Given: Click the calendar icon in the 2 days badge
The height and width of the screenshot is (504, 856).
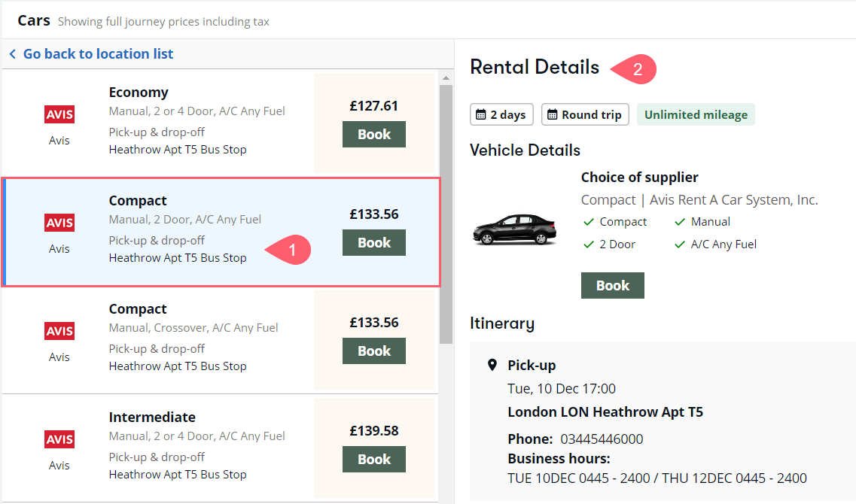Looking at the screenshot, I should point(481,114).
